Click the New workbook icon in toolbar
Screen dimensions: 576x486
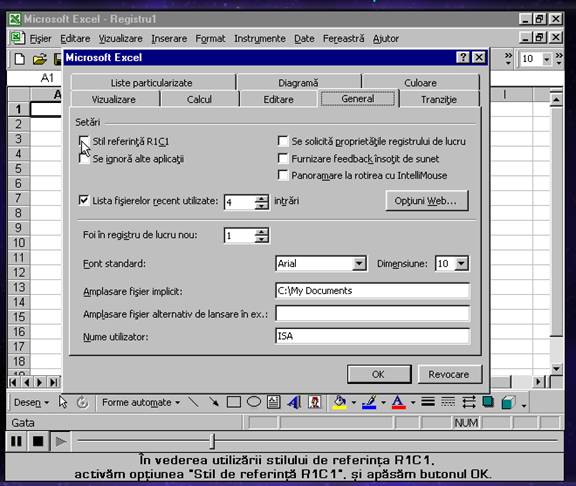pyautogui.click(x=19, y=59)
